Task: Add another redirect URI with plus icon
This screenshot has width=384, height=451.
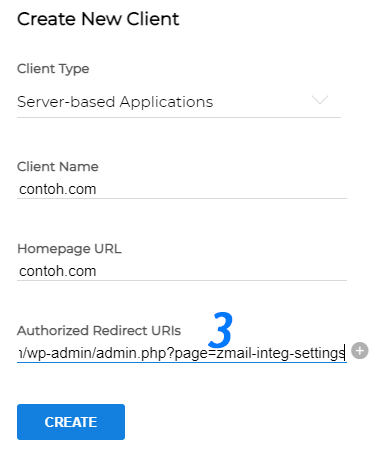Action: [360, 351]
